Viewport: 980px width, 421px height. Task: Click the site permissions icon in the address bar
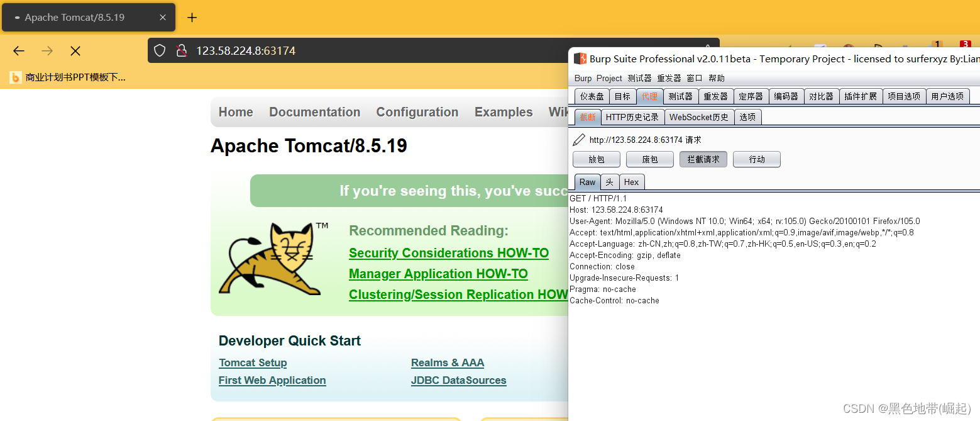pos(182,50)
